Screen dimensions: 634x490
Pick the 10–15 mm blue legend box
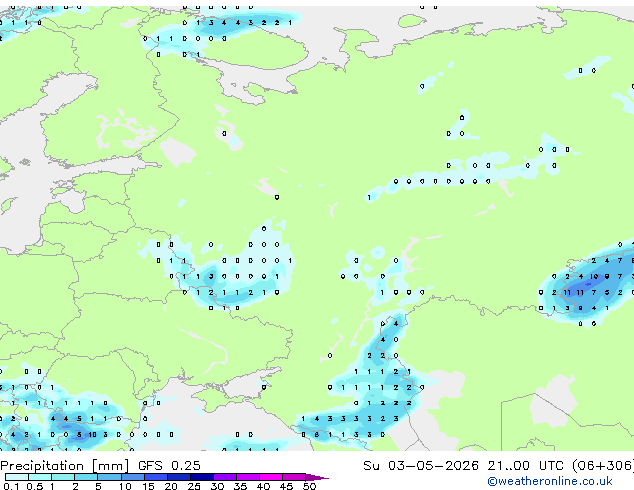(x=133, y=477)
